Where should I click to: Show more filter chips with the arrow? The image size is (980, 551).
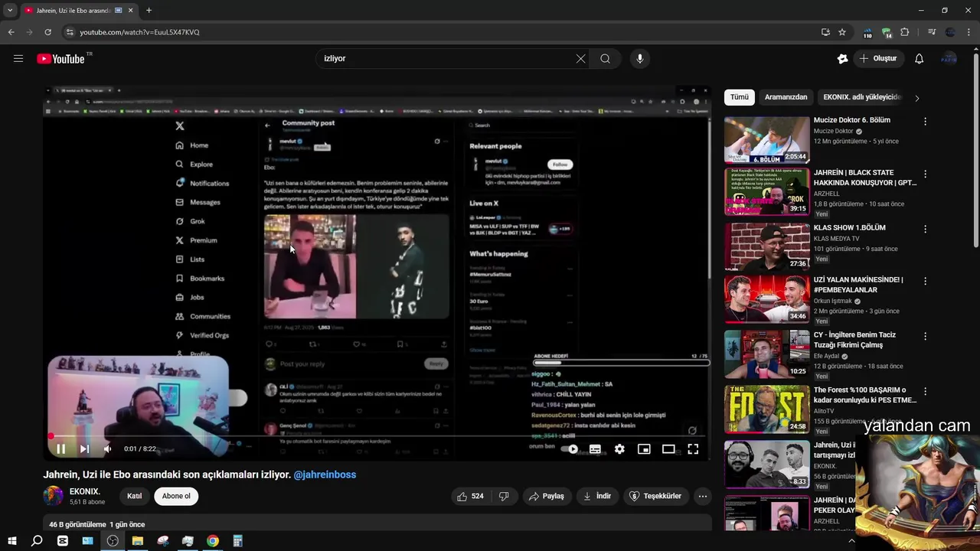pyautogui.click(x=917, y=98)
